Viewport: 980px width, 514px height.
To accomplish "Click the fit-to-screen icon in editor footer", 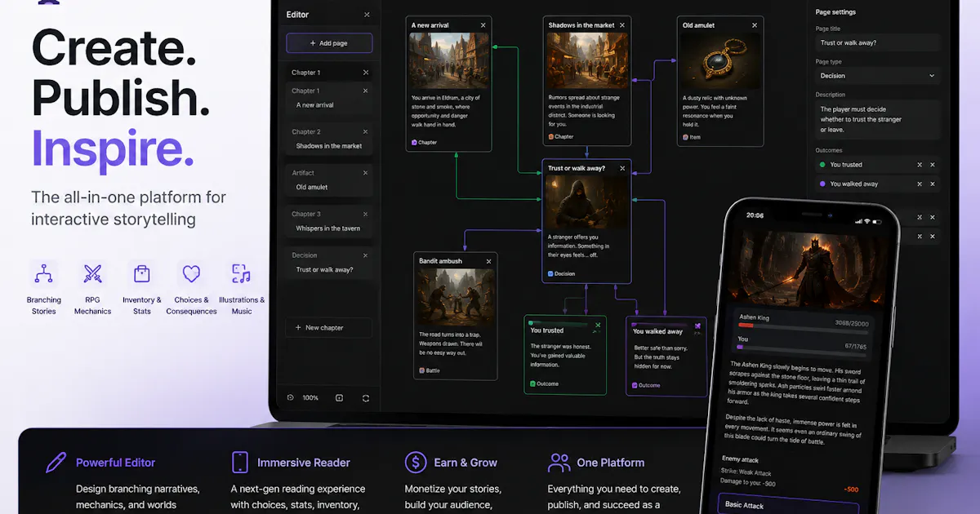I will (339, 398).
